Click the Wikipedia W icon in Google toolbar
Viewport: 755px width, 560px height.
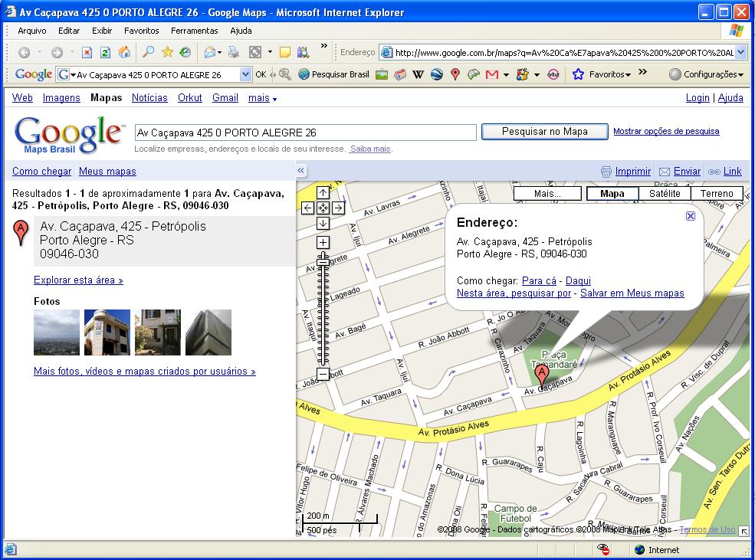[x=418, y=74]
